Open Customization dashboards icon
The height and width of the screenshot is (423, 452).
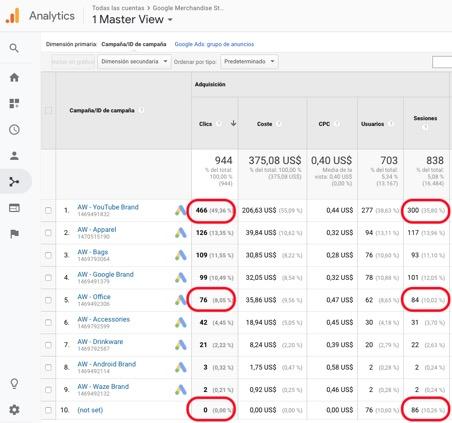pyautogui.click(x=14, y=103)
